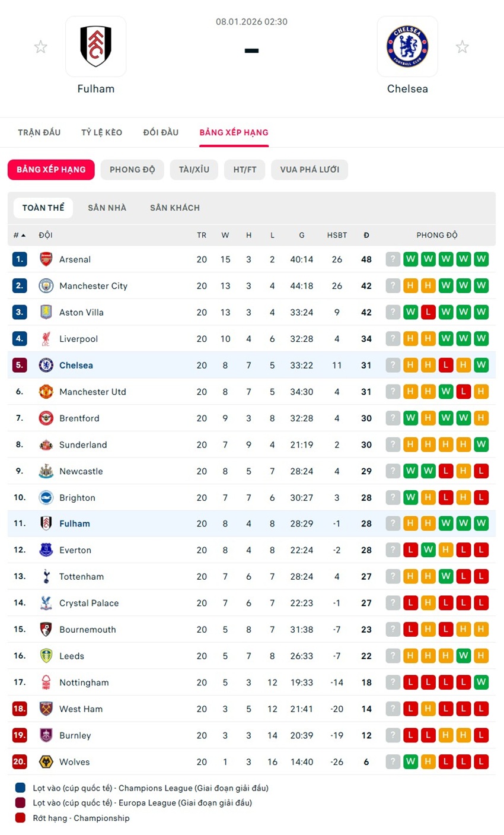Open the Aston Villa team link
504x835 pixels.
[81, 313]
